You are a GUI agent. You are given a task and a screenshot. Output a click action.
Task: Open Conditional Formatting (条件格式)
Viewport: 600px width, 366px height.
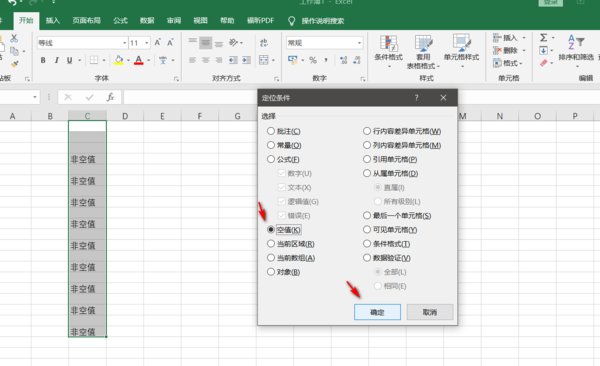click(388, 51)
